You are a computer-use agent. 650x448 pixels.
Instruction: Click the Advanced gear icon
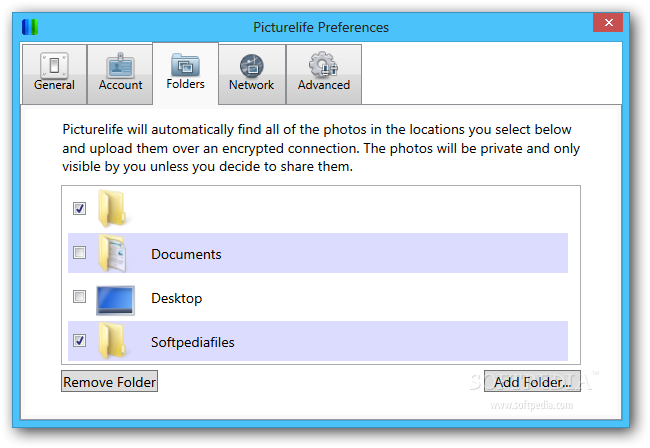(x=323, y=65)
